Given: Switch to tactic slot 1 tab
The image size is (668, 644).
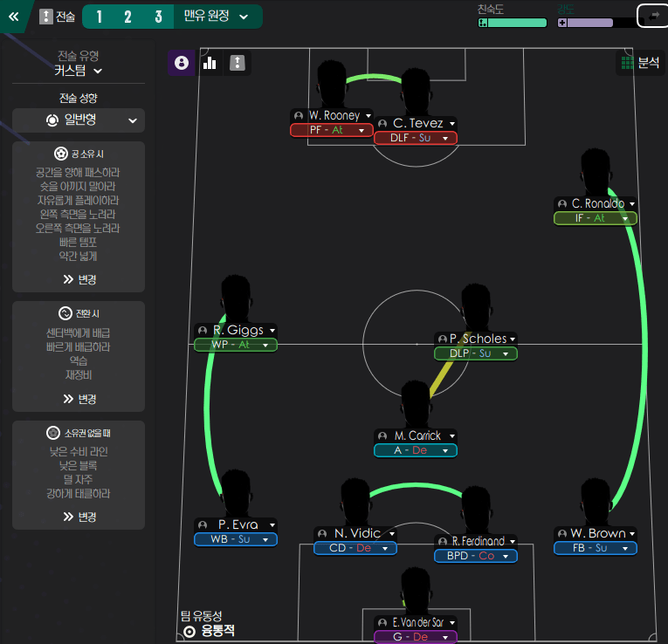Looking at the screenshot, I should [x=99, y=17].
